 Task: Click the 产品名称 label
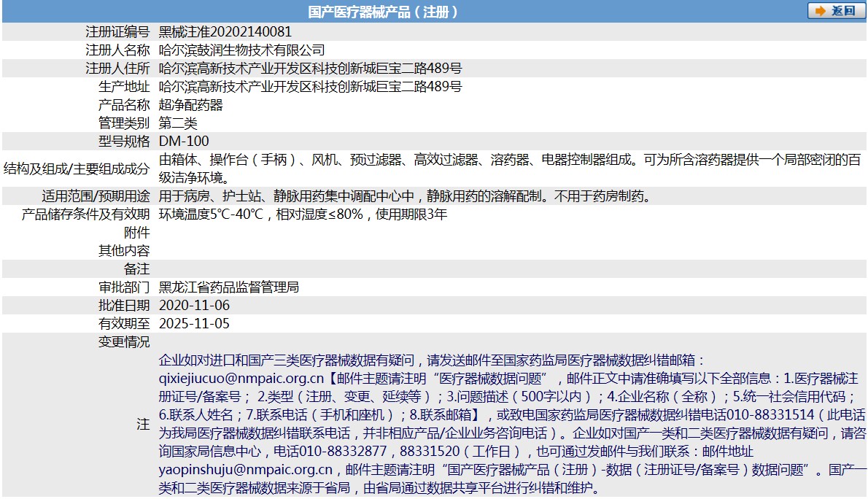pyautogui.click(x=124, y=104)
